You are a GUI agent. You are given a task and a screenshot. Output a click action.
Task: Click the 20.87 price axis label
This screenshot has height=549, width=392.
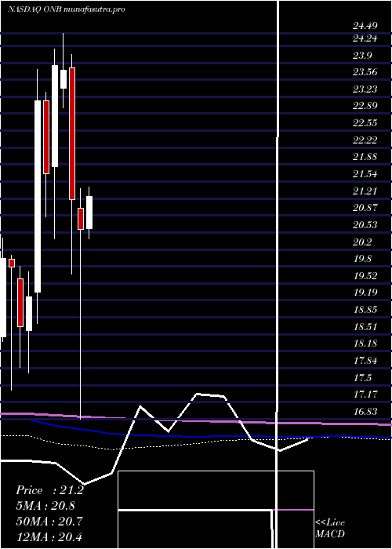click(365, 208)
